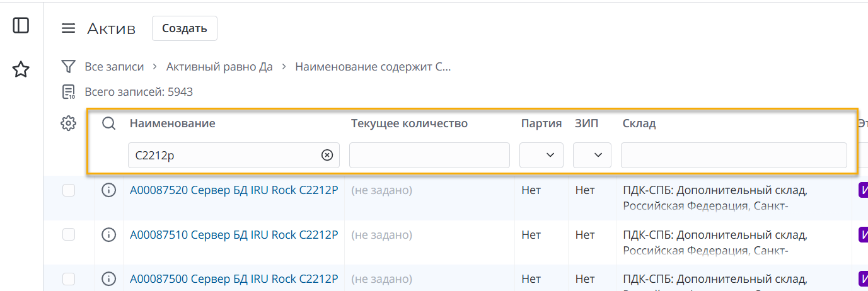The height and width of the screenshot is (291, 868).
Task: Click the Склад filter input field
Action: pos(734,155)
